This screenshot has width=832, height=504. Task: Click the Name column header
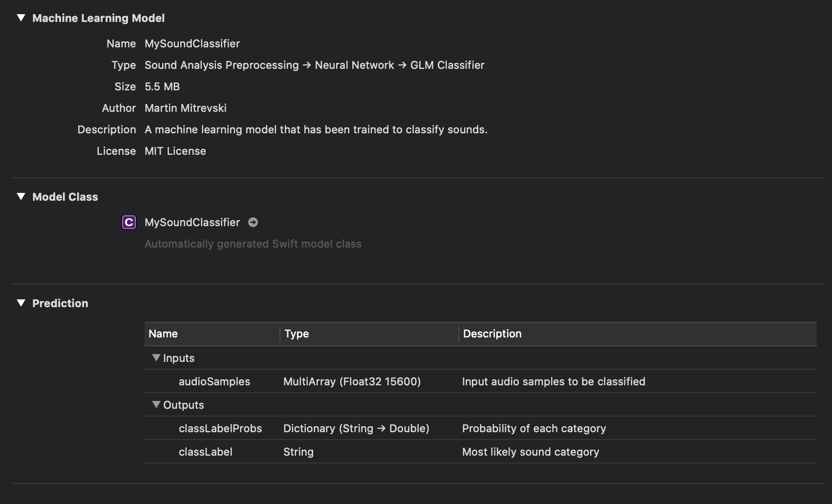tap(163, 334)
